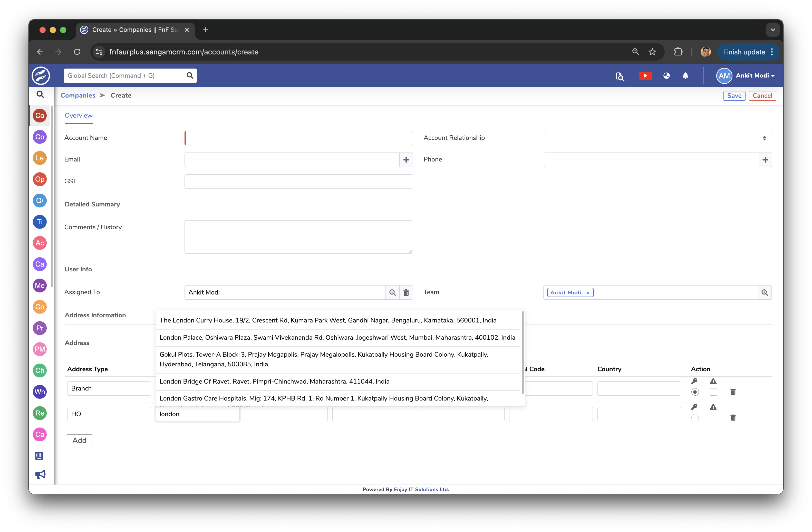
Task: Clear Assigned To with trash icon
Action: click(x=406, y=292)
